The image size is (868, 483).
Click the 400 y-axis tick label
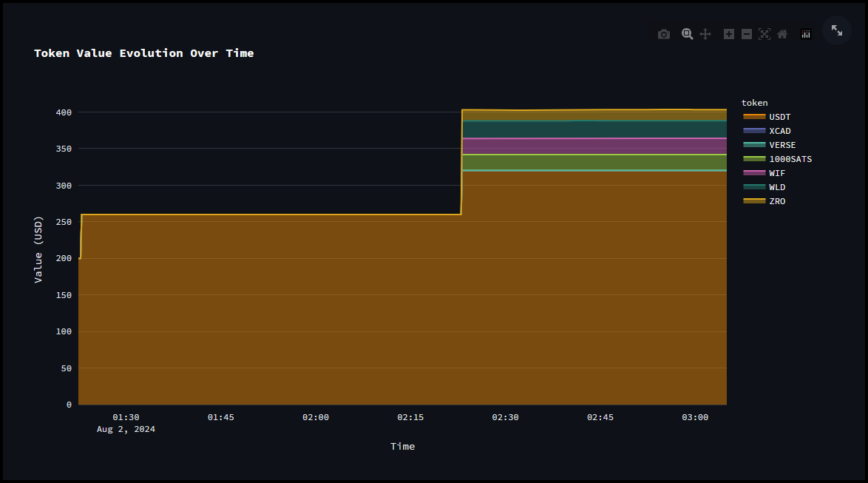pyautogui.click(x=64, y=112)
